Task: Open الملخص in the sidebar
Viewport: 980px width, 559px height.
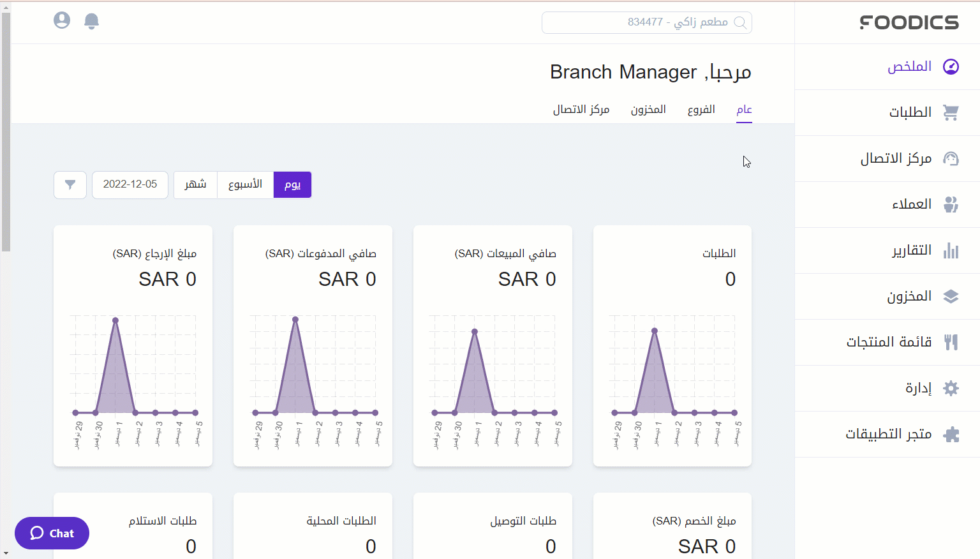Action: pos(887,66)
